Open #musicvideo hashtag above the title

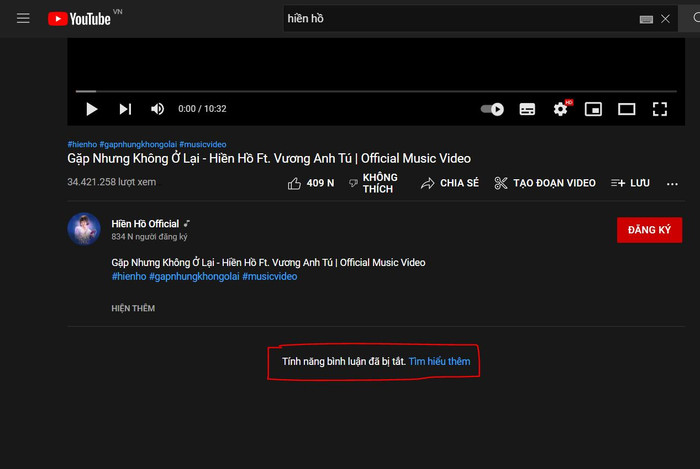click(203, 144)
